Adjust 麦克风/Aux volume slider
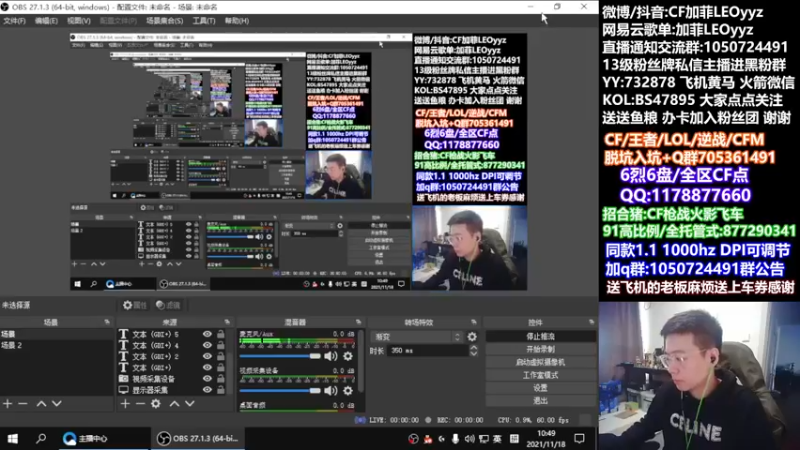 pyautogui.click(x=280, y=356)
